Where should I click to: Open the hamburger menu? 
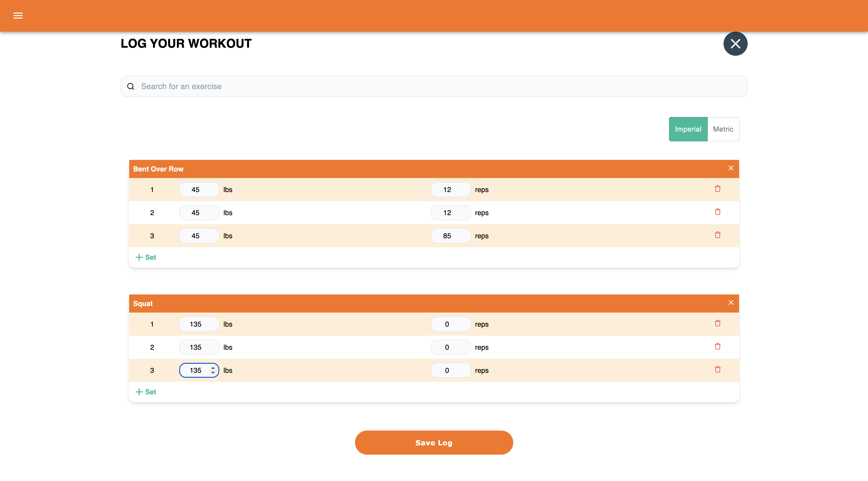click(x=18, y=16)
